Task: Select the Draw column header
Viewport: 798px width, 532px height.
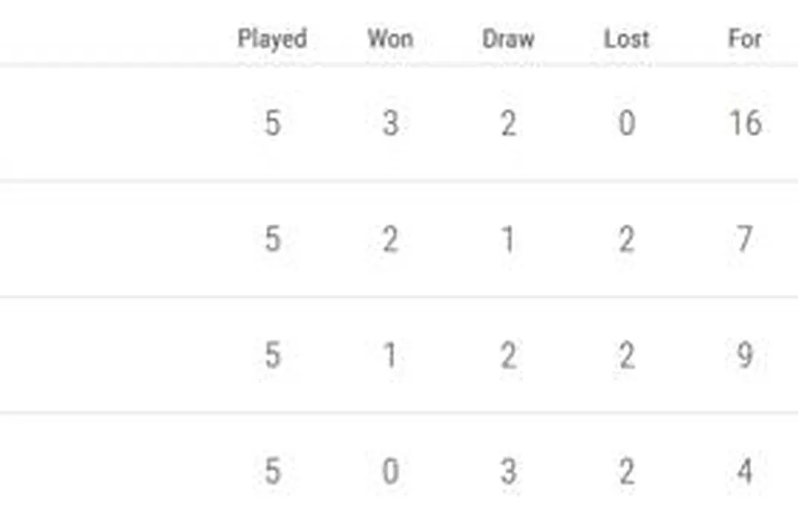Action: [508, 39]
